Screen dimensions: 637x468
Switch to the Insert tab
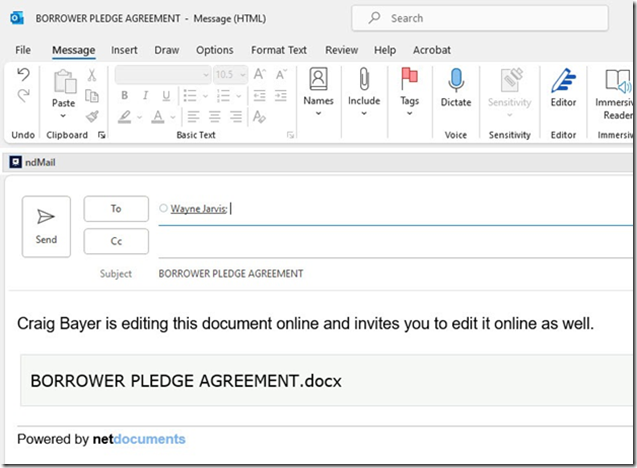tap(124, 50)
